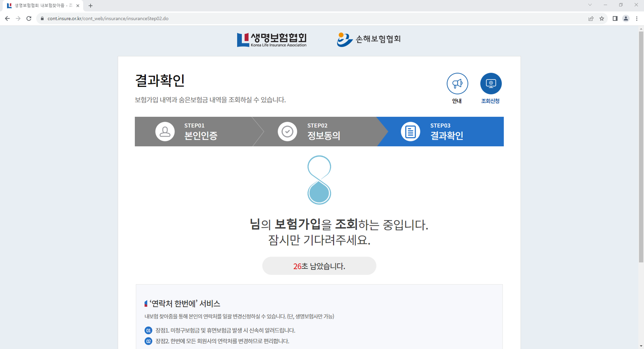The height and width of the screenshot is (349, 644).
Task: Click the 01 장점1 list item
Action: click(220, 330)
